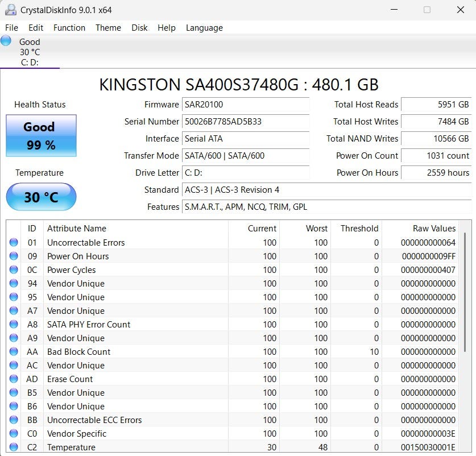Click the Firmware field SAR20100
Screen dimensions: 476x456
(246, 105)
